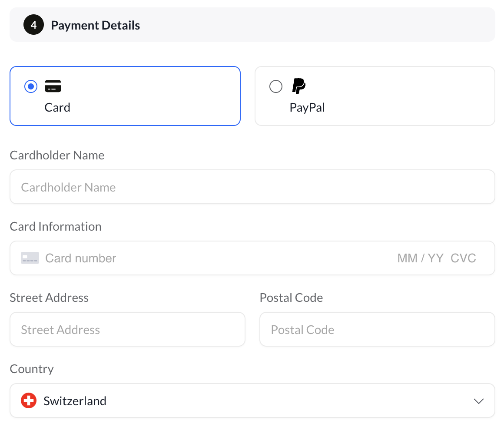Click the PayPal payment option label
This screenshot has width=504, height=430.
tap(307, 107)
